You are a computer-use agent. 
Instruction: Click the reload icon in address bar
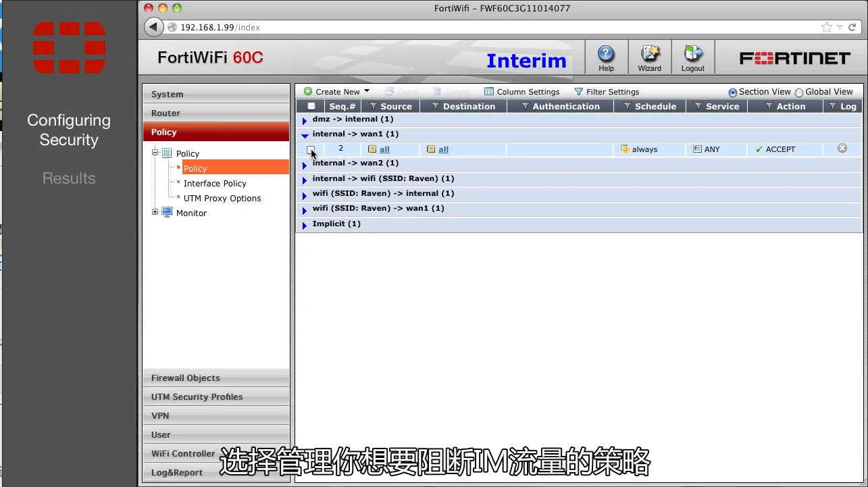click(x=852, y=28)
